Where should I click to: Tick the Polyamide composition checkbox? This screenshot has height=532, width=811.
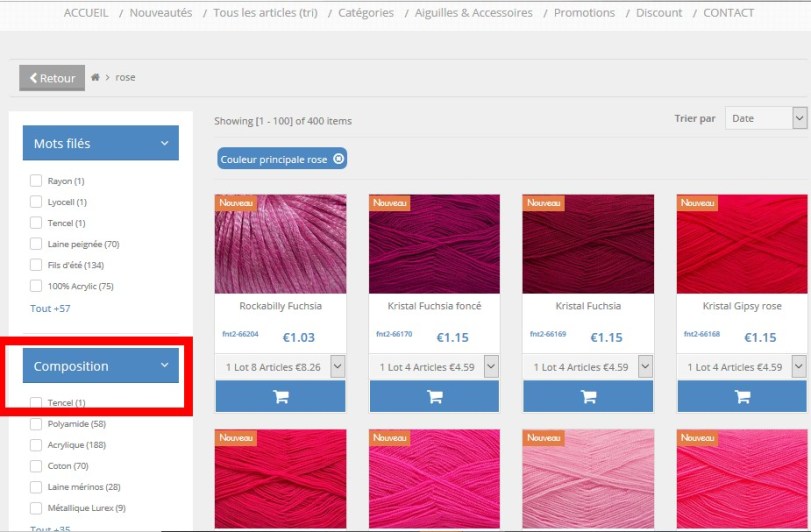click(36, 424)
